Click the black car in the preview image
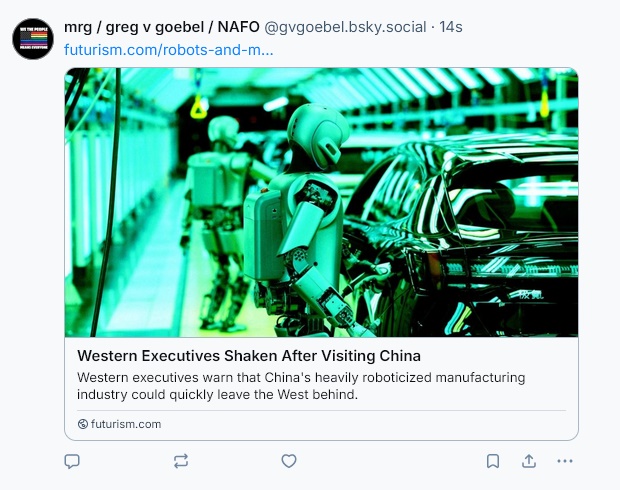The height and width of the screenshot is (490, 620). 480,230
